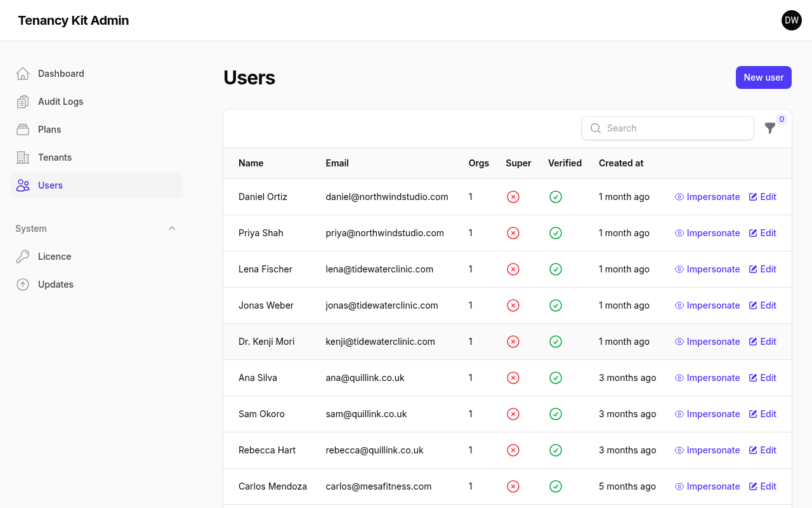Screen dimensions: 812x508
Task: Edit Carlos Mendoza's user record
Action: [x=763, y=486]
